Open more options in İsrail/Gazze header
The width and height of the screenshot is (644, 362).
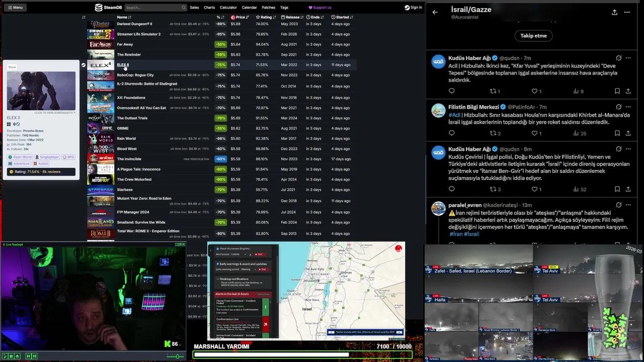[x=627, y=12]
